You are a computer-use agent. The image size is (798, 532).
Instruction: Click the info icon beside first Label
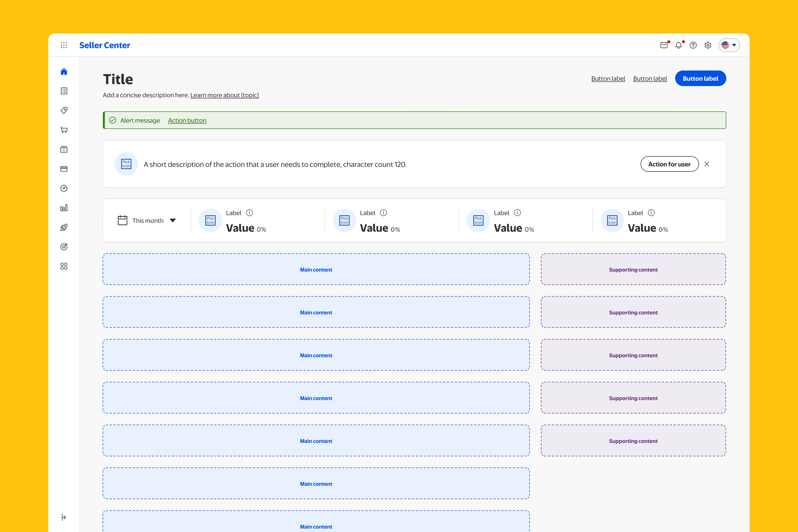pos(250,213)
